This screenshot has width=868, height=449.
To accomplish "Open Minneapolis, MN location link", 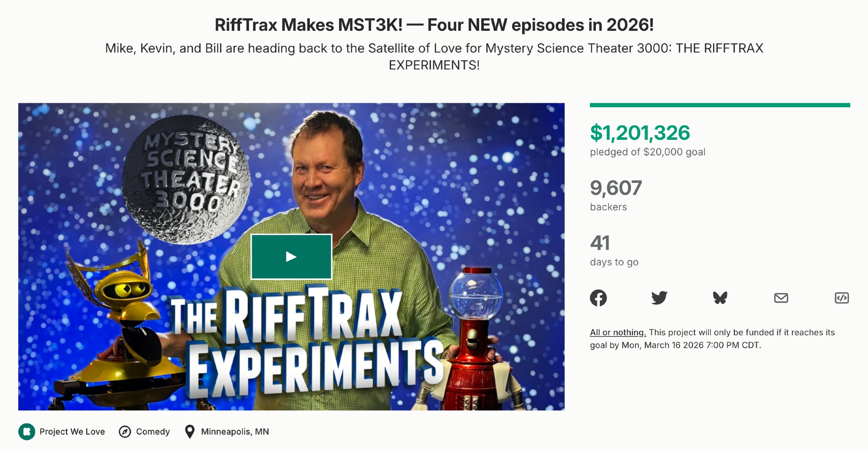I will pyautogui.click(x=235, y=432).
